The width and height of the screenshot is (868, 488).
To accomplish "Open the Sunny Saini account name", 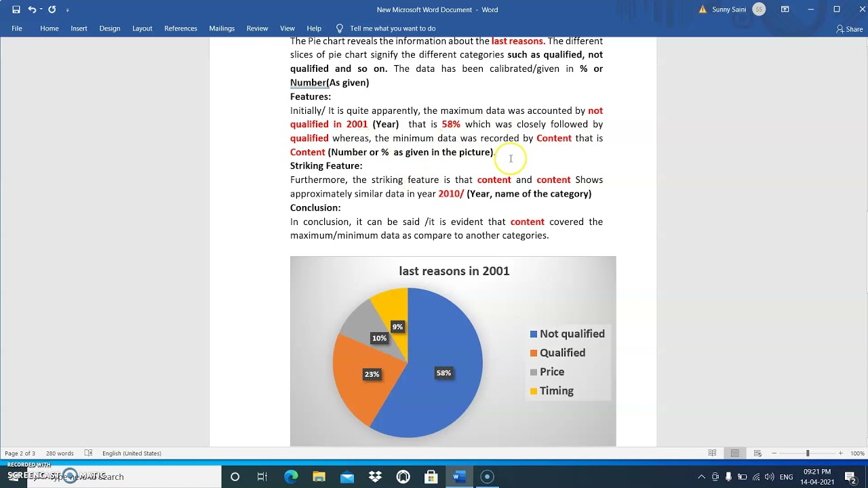I will point(730,9).
